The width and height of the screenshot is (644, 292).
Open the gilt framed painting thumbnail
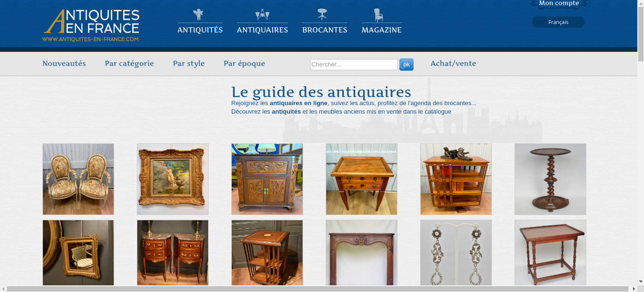tap(173, 179)
